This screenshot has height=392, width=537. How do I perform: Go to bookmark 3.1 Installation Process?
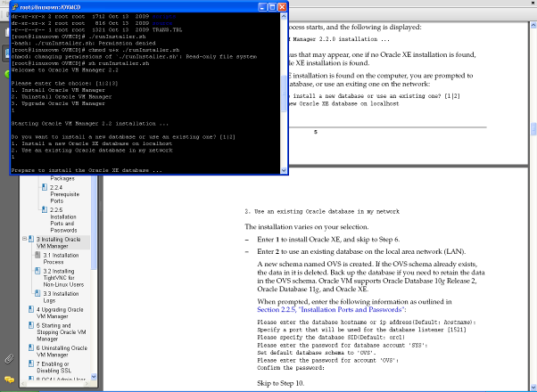tap(61, 258)
